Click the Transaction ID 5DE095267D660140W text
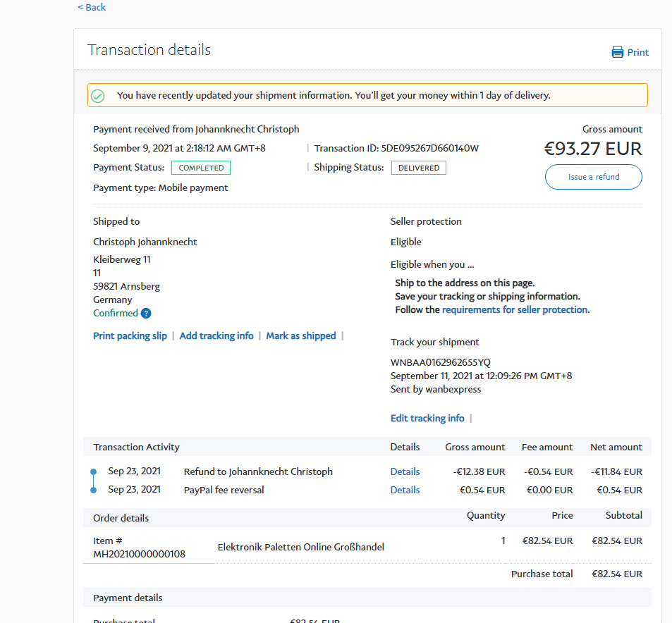 (430, 149)
